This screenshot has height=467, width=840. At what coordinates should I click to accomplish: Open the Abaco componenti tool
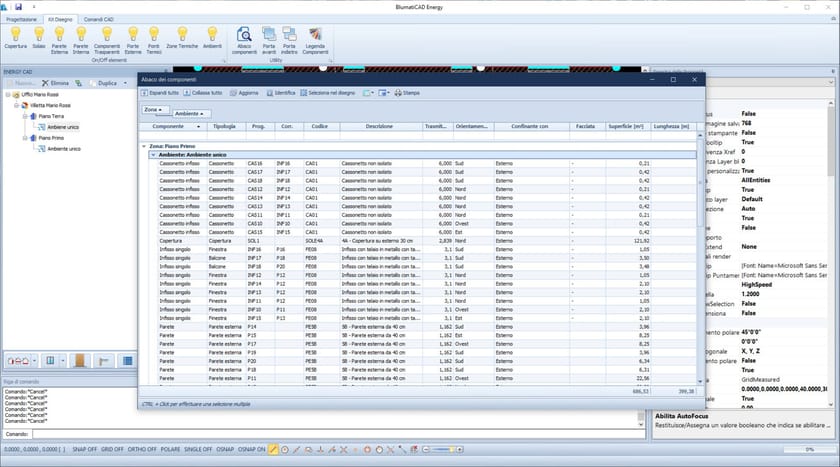244,35
